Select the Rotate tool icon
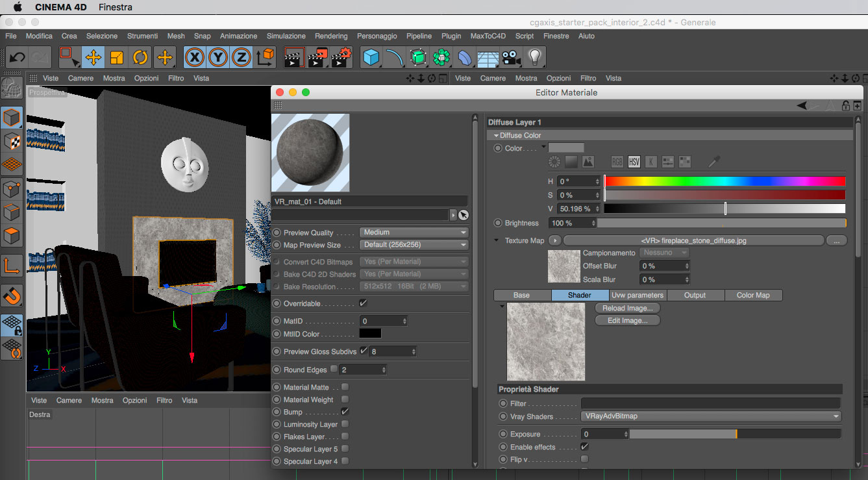868x480 pixels. click(140, 58)
